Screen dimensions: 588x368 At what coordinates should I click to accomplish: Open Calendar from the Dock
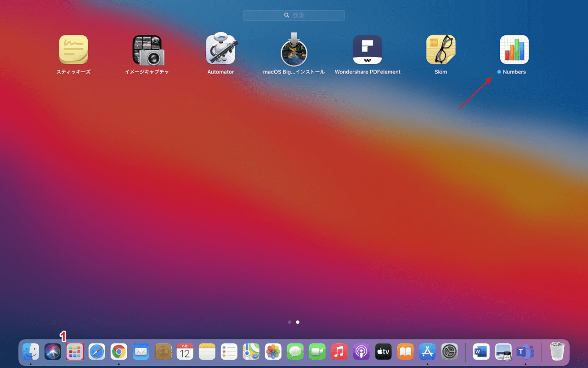point(185,352)
